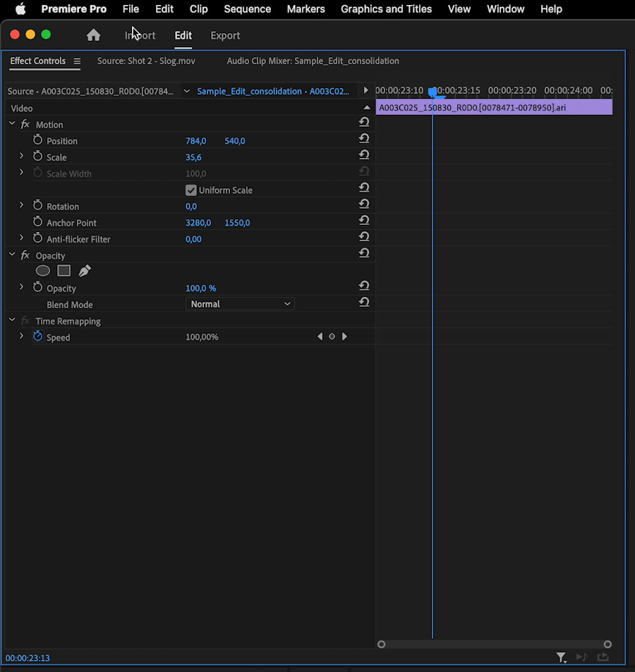Create a 4-point polygon mask
Viewport: 635px width, 672px height.
(64, 271)
